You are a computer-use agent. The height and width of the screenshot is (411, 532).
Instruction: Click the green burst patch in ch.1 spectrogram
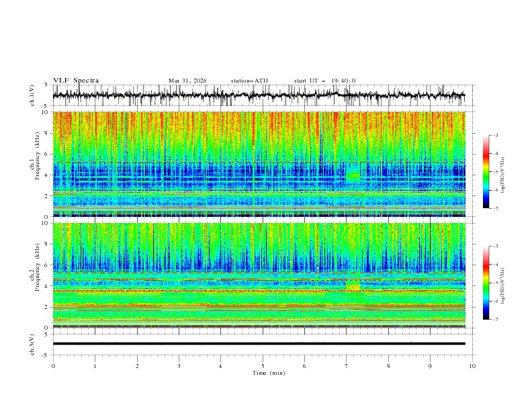(353, 174)
